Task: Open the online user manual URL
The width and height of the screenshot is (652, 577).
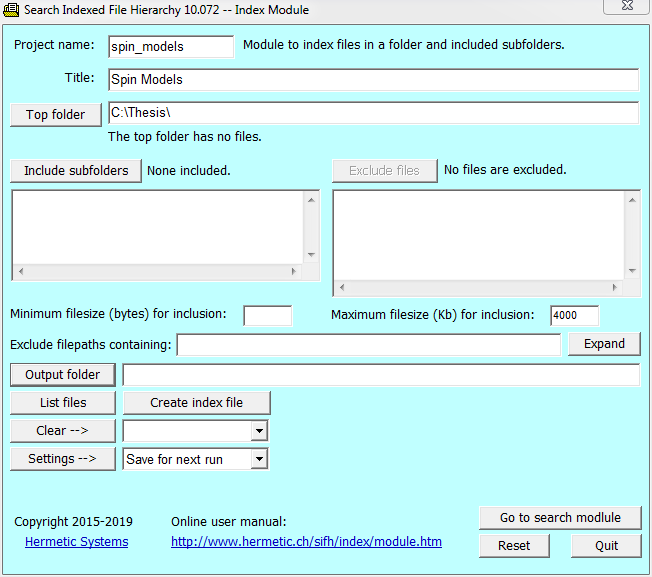Action: click(306, 542)
